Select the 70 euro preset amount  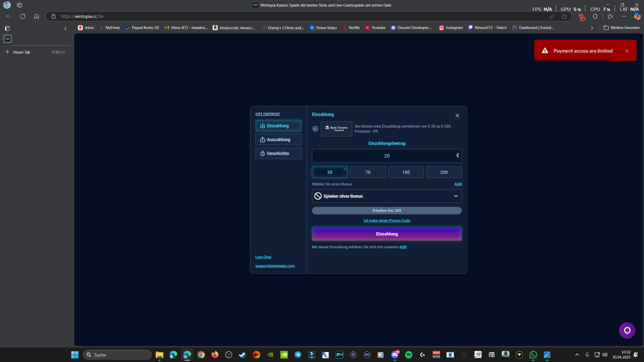click(368, 172)
